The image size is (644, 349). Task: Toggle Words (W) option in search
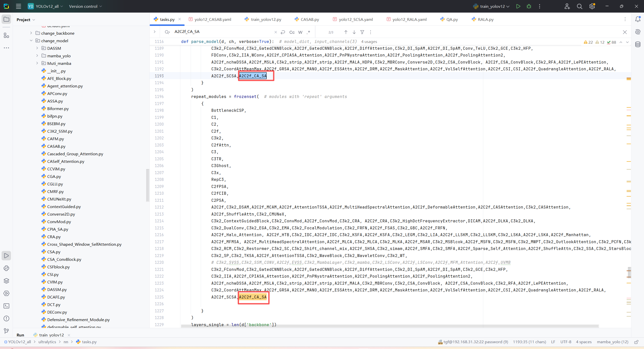[300, 32]
